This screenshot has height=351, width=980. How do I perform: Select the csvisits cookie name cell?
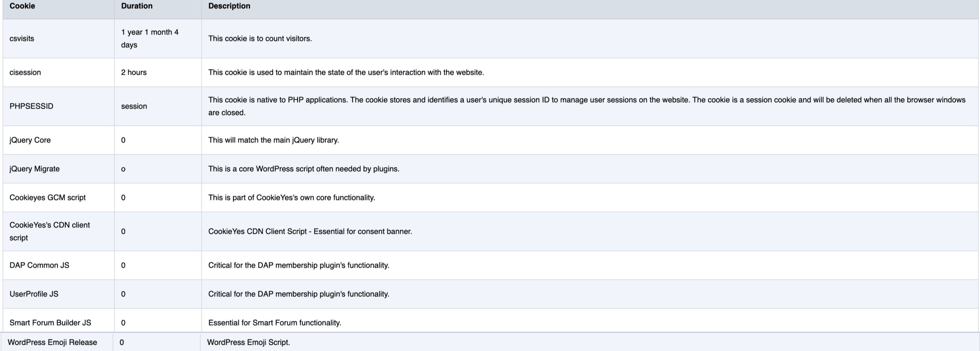tap(22, 39)
